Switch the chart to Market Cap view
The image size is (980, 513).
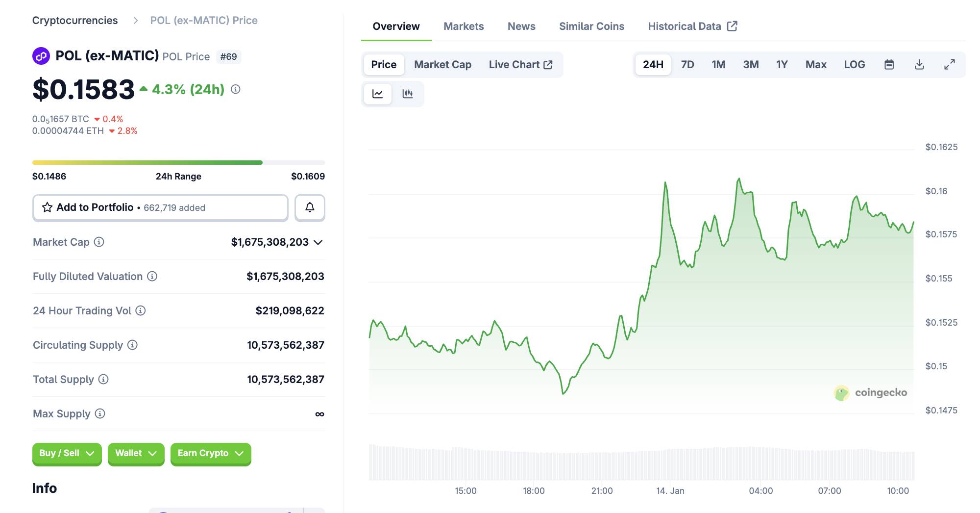tap(442, 64)
